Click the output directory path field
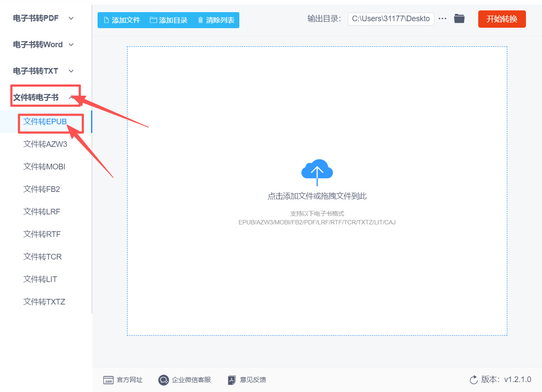Viewport: 542px width, 392px height. tap(391, 19)
